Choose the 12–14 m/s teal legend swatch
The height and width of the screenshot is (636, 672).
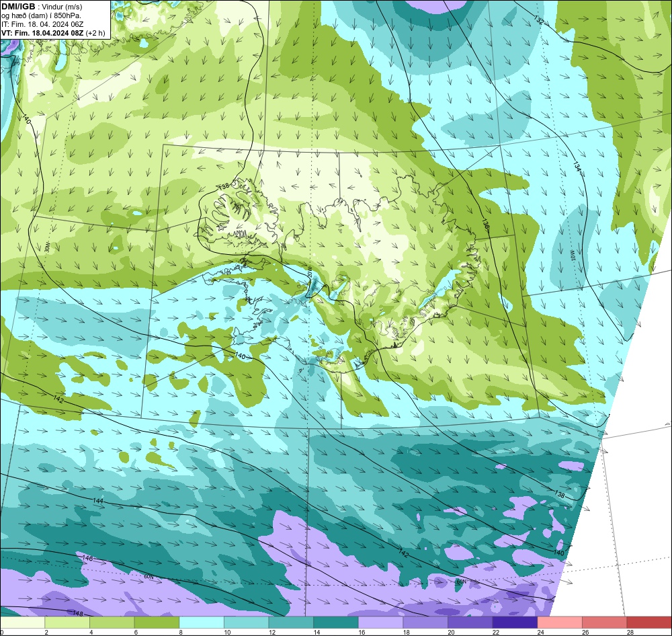click(x=291, y=623)
